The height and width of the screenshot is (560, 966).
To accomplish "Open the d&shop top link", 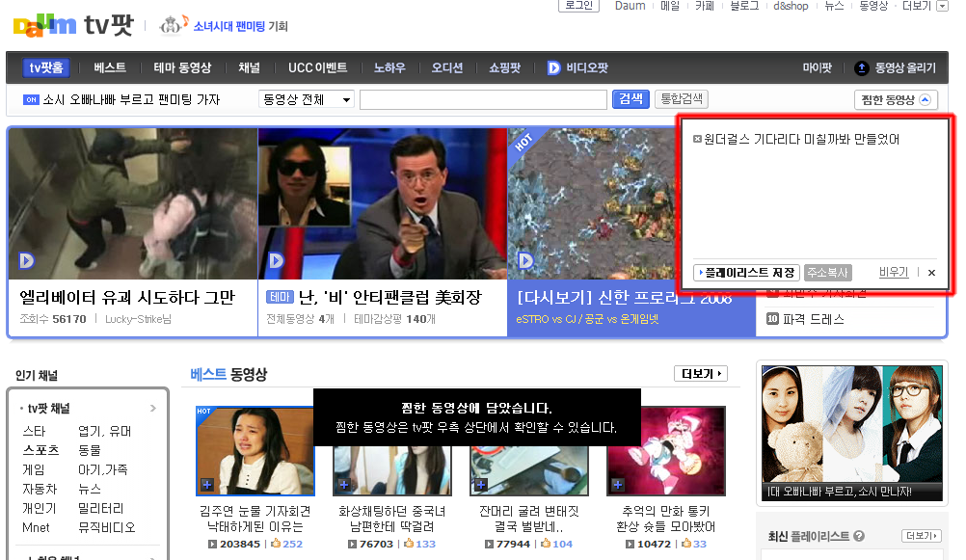I will coord(791,6).
